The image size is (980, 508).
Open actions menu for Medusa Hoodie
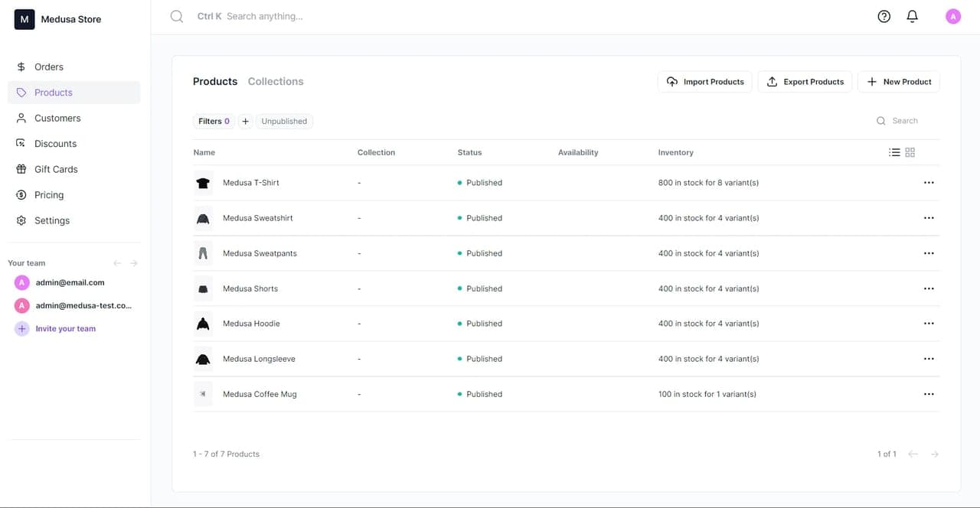929,324
